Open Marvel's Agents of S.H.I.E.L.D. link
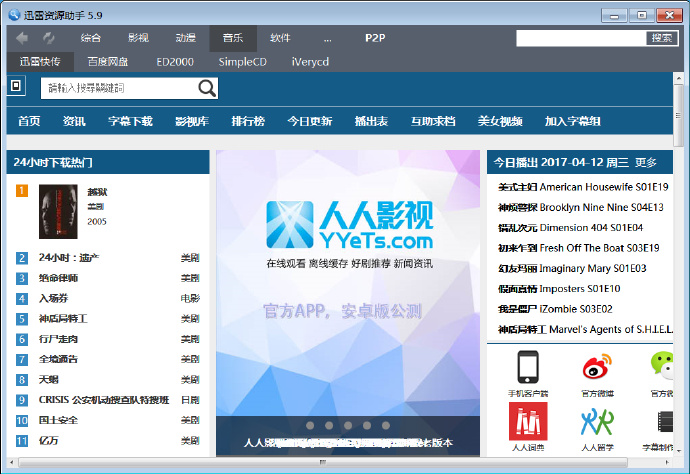 585,329
